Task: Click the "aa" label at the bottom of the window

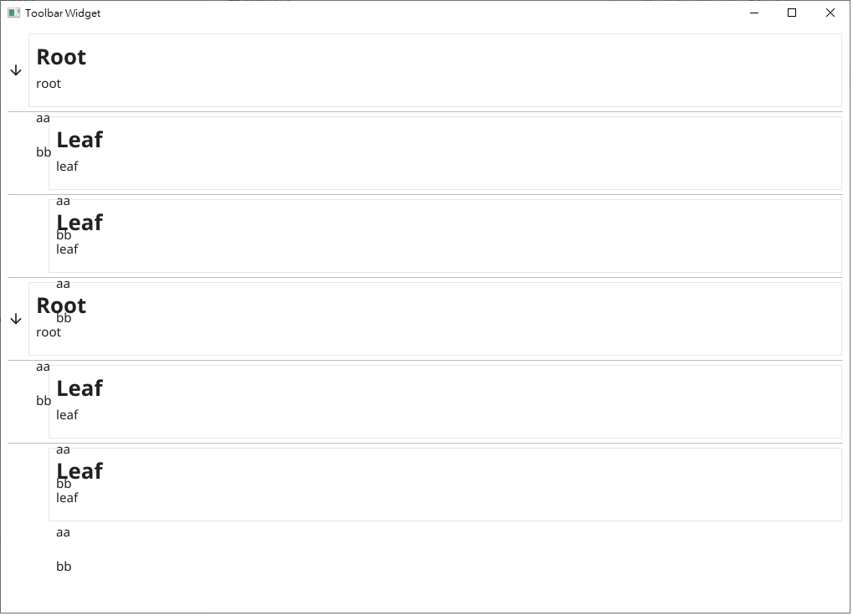Action: 62,532
